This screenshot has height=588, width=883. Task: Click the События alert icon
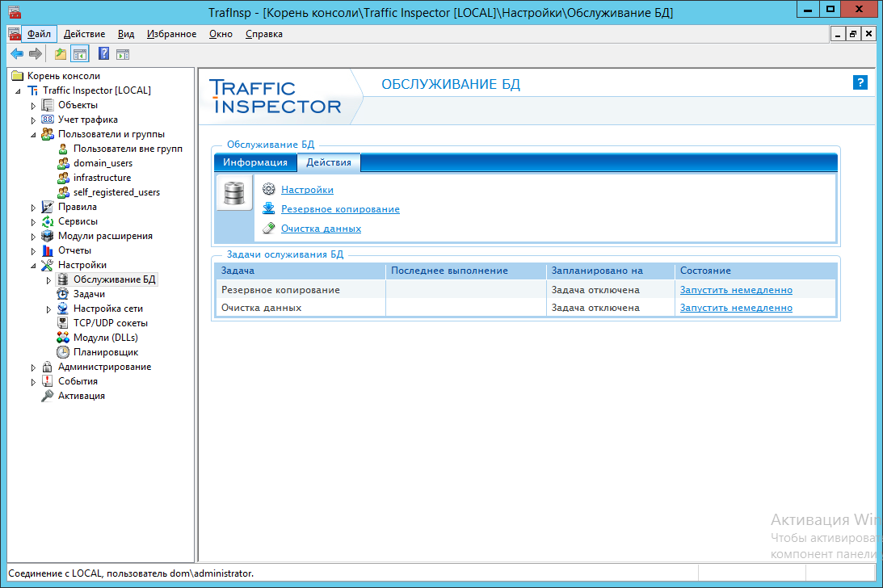(48, 380)
